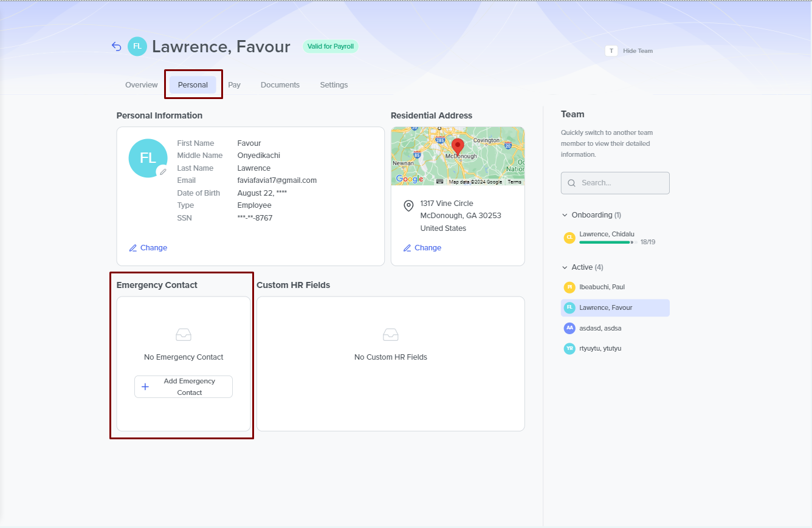Go to the Documents tab
This screenshot has width=812, height=528.
point(280,85)
